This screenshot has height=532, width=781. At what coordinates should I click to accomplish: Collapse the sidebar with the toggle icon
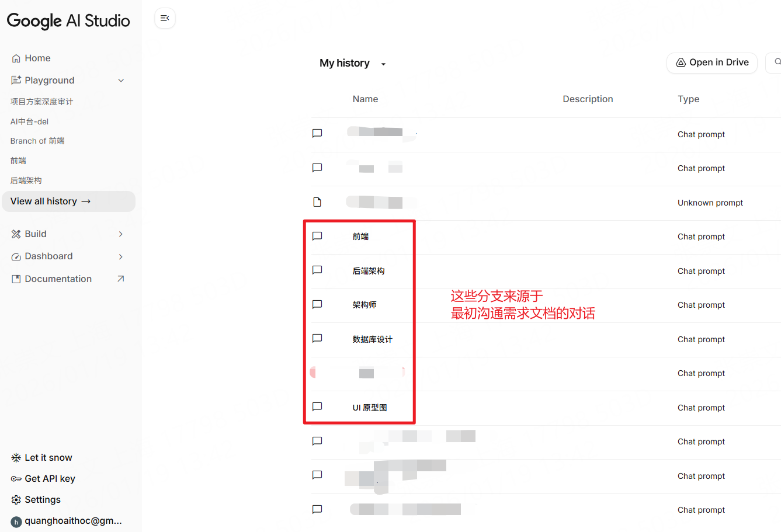coord(165,18)
